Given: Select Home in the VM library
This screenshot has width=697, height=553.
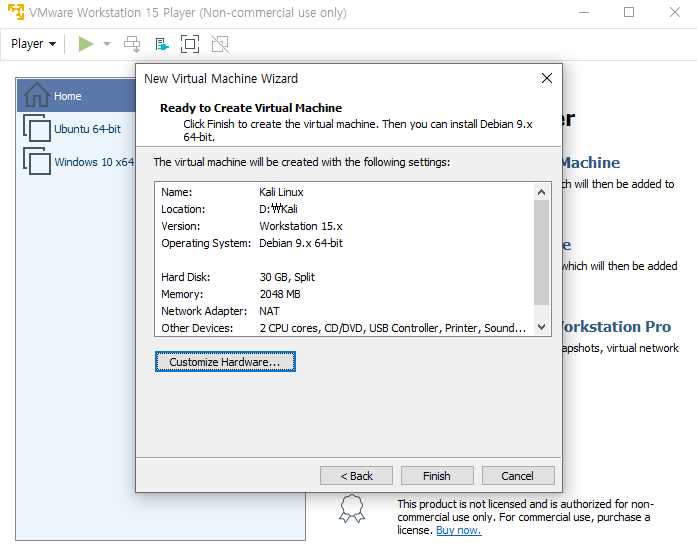Looking at the screenshot, I should [76, 96].
